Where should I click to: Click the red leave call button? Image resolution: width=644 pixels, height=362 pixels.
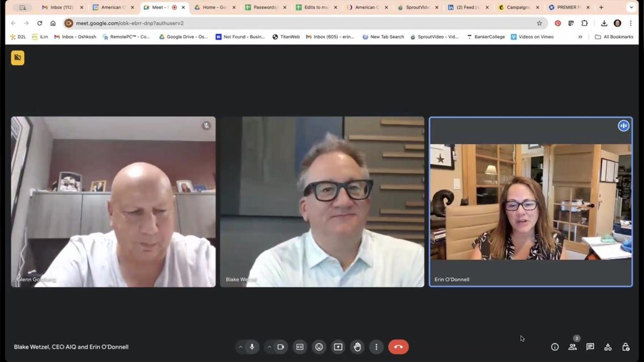(398, 347)
